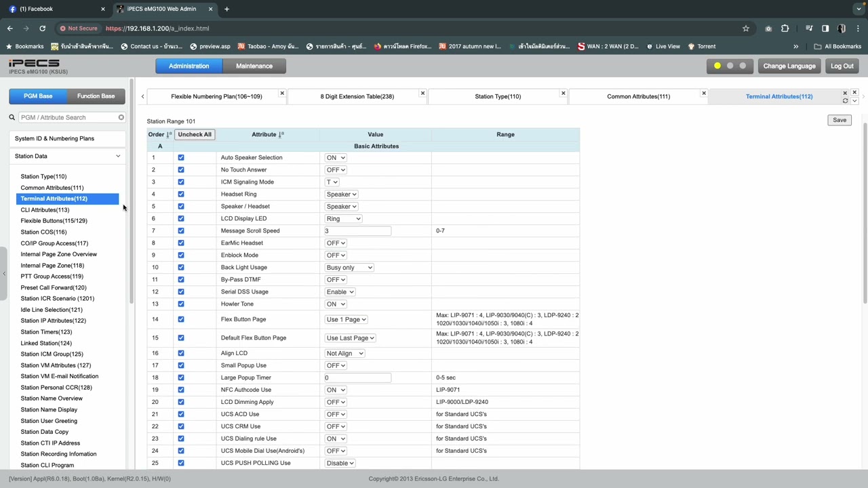Image resolution: width=868 pixels, height=488 pixels.
Task: Close the Facebook browser tab
Action: 103,9
